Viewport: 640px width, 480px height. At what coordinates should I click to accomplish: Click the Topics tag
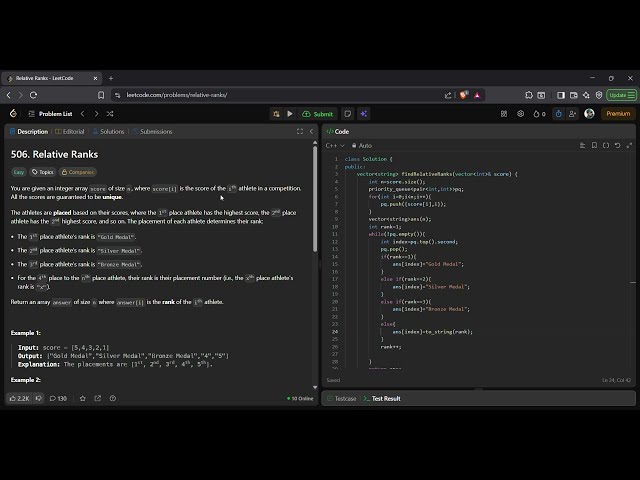[x=42, y=172]
